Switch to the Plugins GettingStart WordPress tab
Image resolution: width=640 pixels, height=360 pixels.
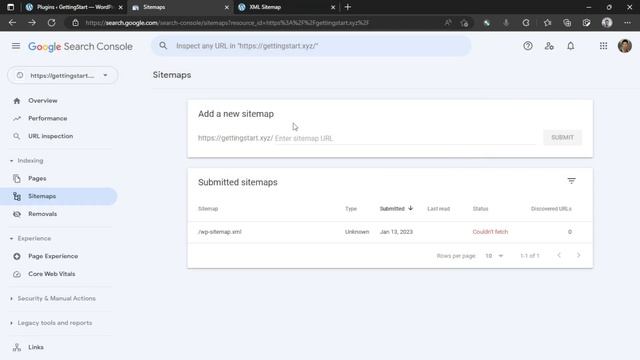click(73, 7)
